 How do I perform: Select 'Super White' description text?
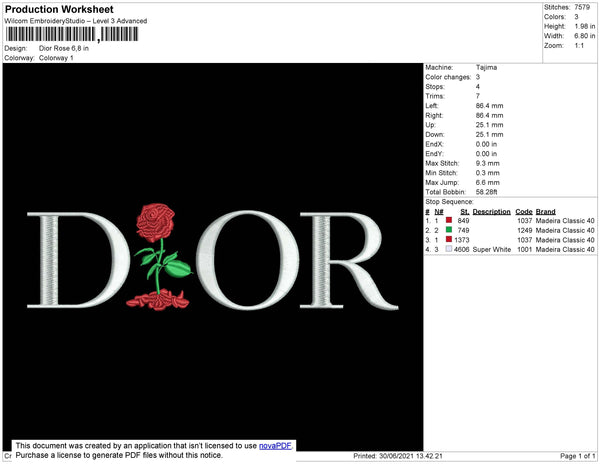click(x=492, y=249)
